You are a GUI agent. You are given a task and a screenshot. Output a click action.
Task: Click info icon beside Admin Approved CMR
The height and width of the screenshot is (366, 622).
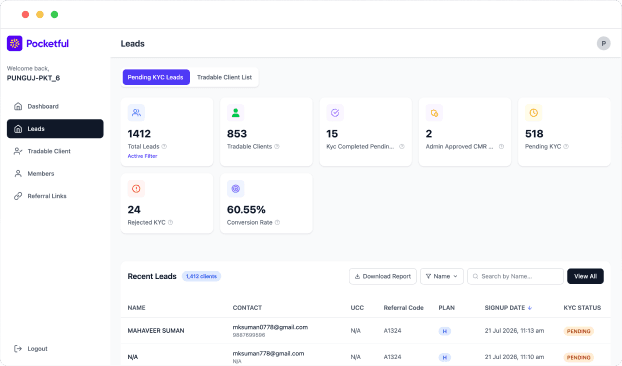point(501,146)
